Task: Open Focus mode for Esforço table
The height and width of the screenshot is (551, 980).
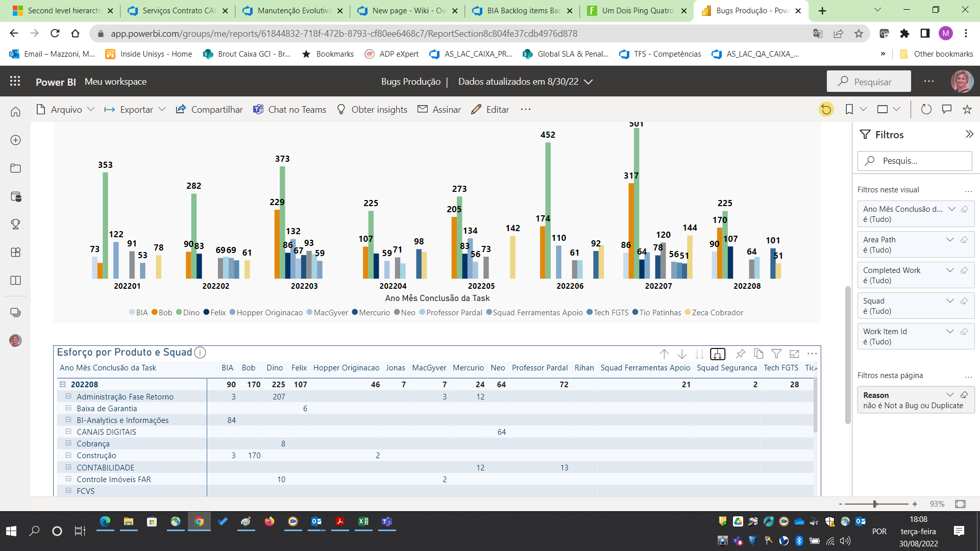Action: pos(794,354)
